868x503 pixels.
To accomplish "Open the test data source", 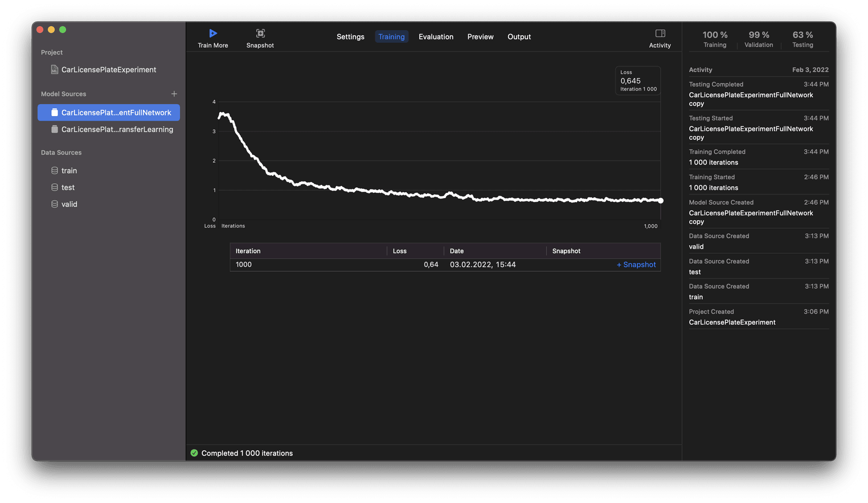I will point(68,187).
